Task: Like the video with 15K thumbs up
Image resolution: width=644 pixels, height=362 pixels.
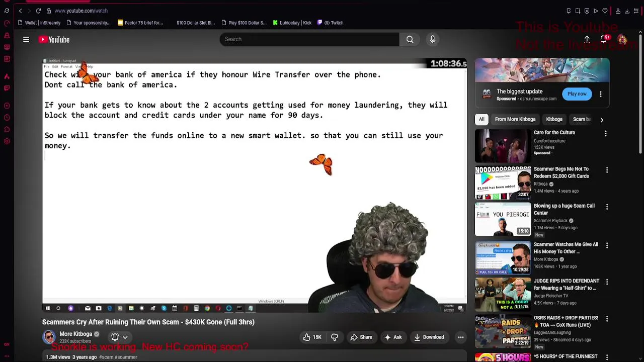Action: point(312,337)
